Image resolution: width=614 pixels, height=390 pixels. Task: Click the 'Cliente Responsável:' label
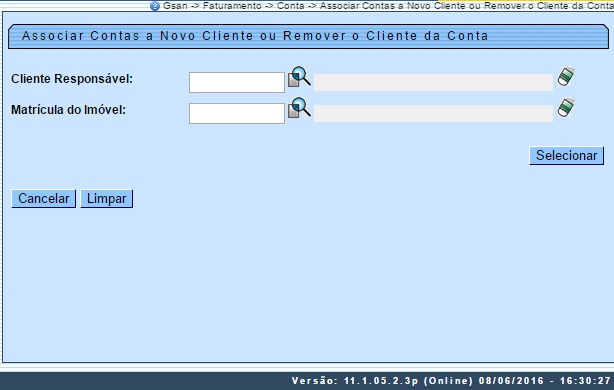[72, 79]
